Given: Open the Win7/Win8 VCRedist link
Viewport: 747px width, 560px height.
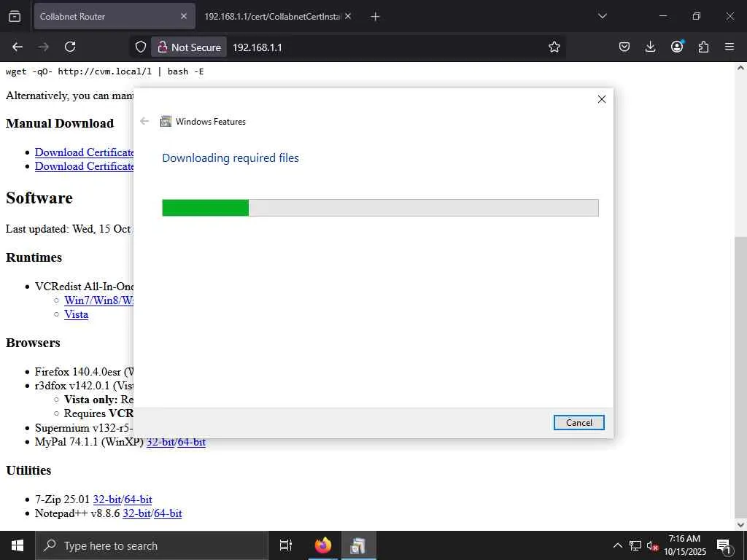Looking at the screenshot, I should coord(99,300).
